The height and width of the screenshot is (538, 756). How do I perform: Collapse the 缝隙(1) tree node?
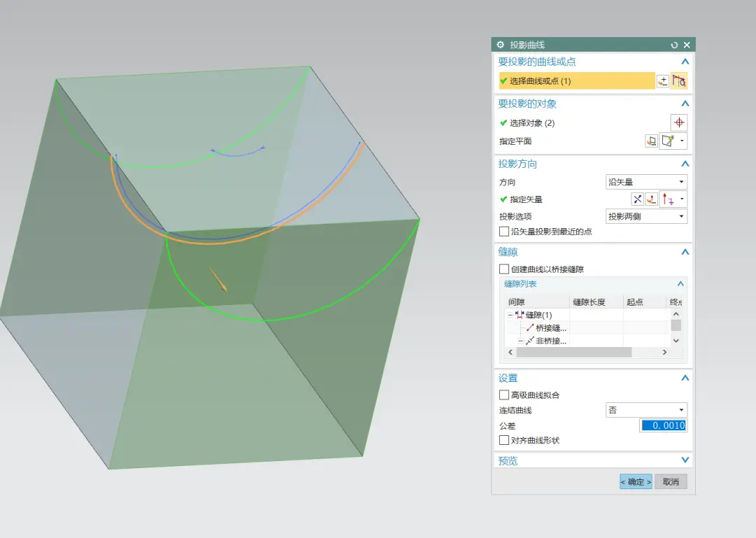pos(510,315)
